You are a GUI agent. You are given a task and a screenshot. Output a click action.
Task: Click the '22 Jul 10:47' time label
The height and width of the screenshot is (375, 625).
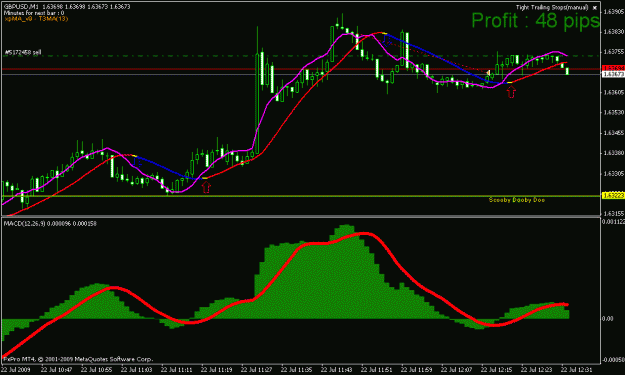pyautogui.click(x=56, y=369)
